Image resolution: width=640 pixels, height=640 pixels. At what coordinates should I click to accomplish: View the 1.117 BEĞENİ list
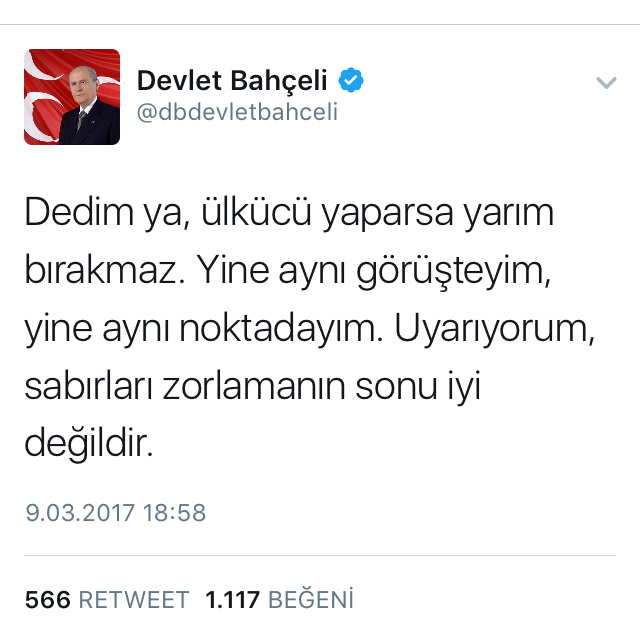coord(280,600)
